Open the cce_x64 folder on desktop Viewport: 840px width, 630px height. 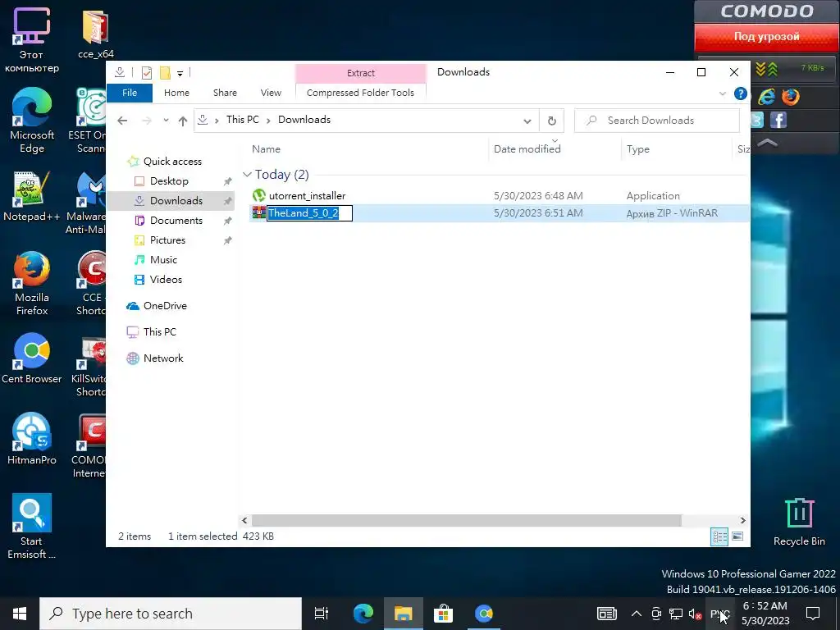[x=95, y=34]
